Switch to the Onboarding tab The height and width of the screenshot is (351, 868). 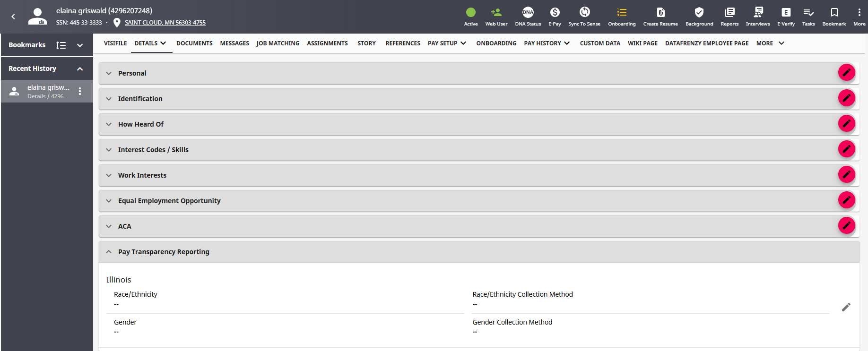[496, 43]
